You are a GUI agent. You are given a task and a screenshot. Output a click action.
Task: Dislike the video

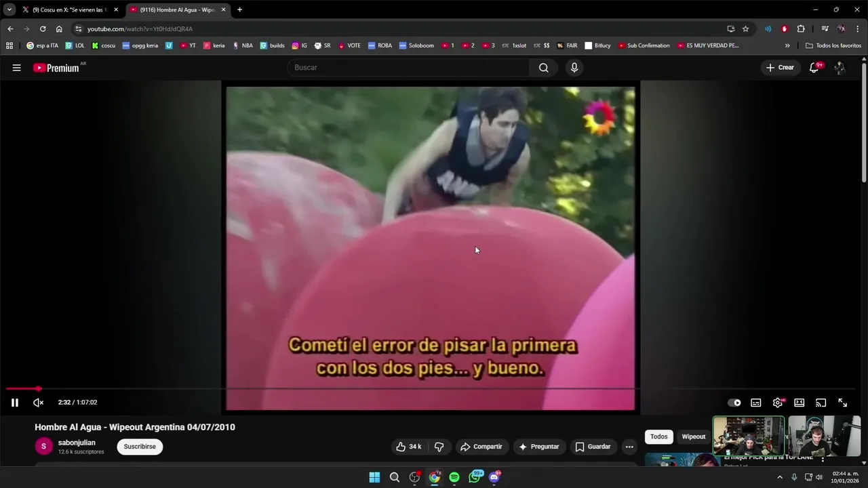tap(439, 447)
